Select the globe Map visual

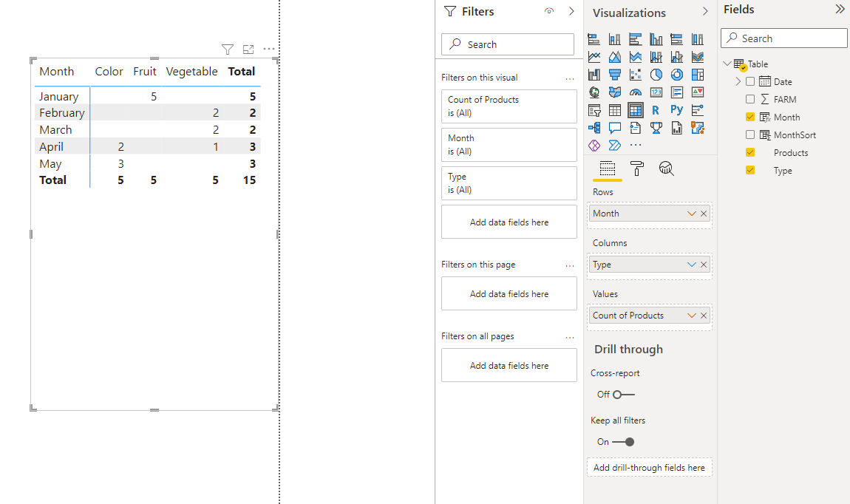click(x=594, y=92)
